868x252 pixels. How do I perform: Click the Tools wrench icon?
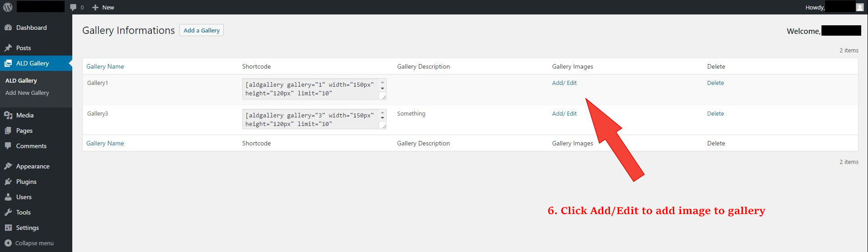pyautogui.click(x=8, y=212)
